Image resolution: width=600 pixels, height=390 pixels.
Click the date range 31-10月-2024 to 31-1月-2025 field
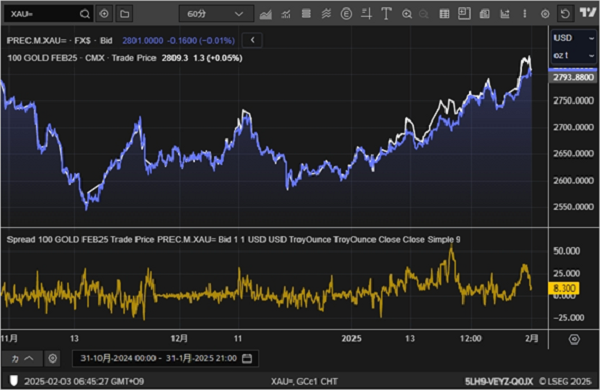165,359
